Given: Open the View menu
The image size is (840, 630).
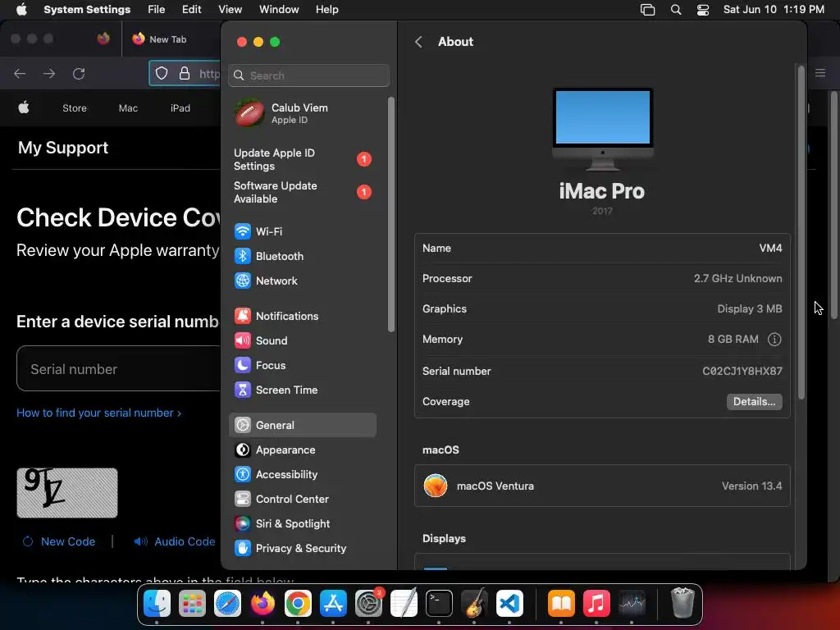Looking at the screenshot, I should (230, 10).
